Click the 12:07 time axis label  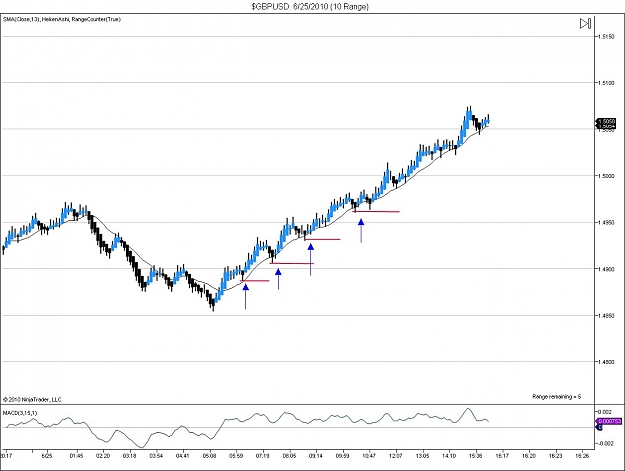396,455
